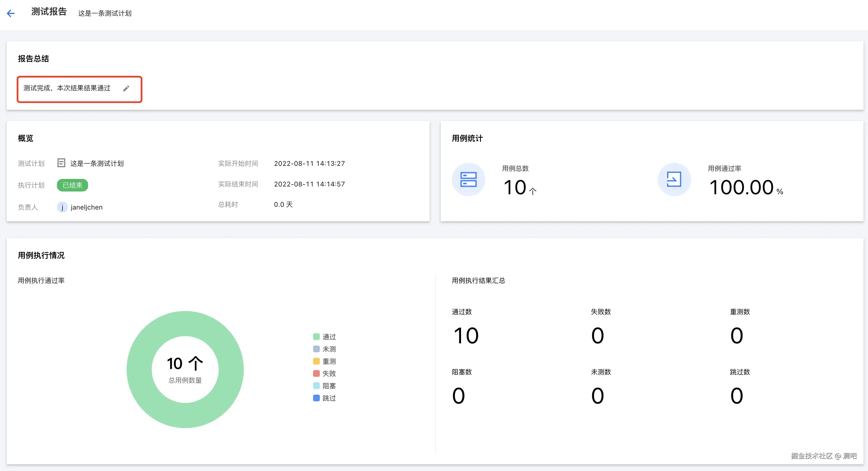This screenshot has width=868, height=471.
Task: Click the green donut chart ring
Action: tap(139, 369)
